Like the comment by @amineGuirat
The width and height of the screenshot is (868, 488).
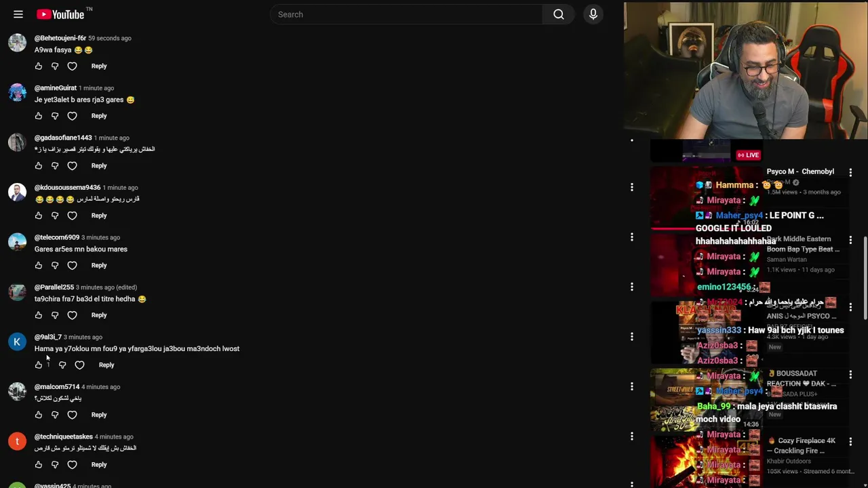point(39,116)
